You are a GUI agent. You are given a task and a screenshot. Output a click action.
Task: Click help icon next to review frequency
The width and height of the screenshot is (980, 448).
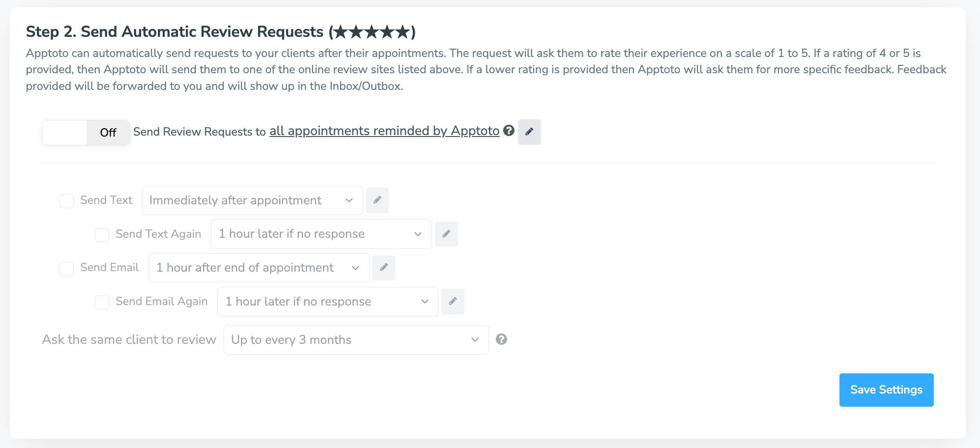pyautogui.click(x=501, y=339)
